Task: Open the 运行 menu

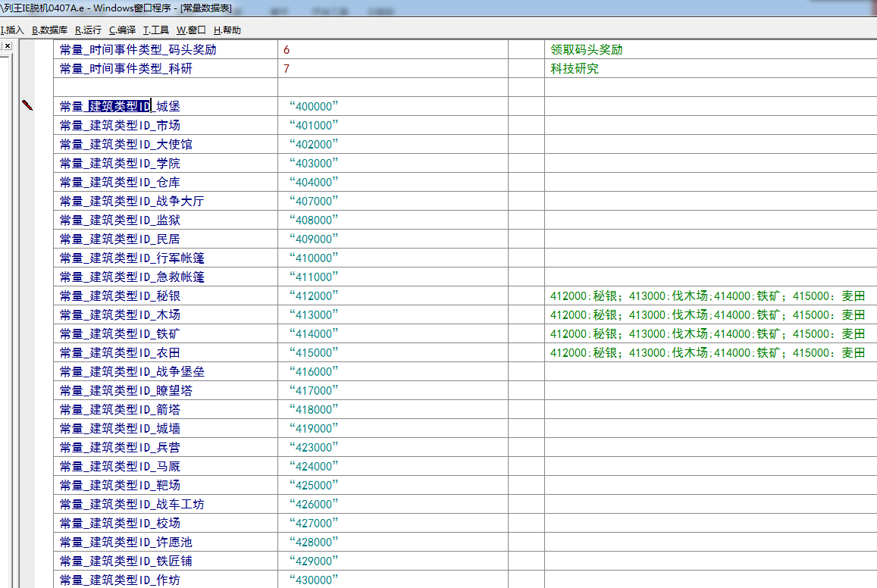Action: click(x=88, y=30)
